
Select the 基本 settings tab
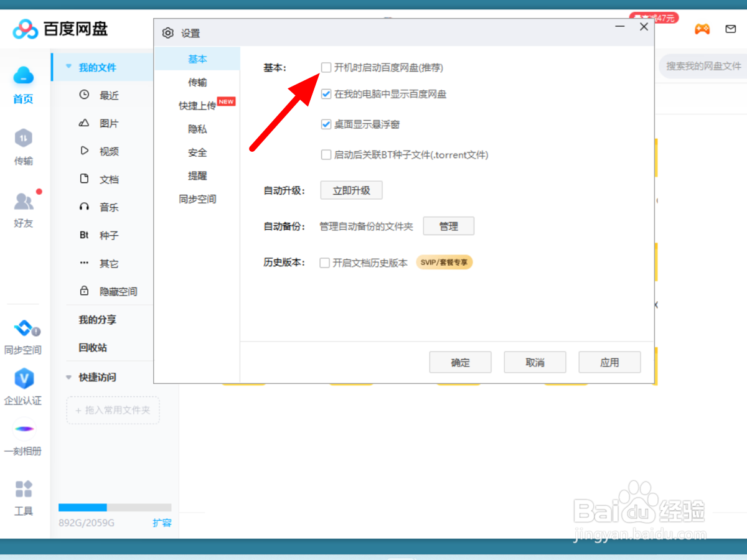click(197, 59)
